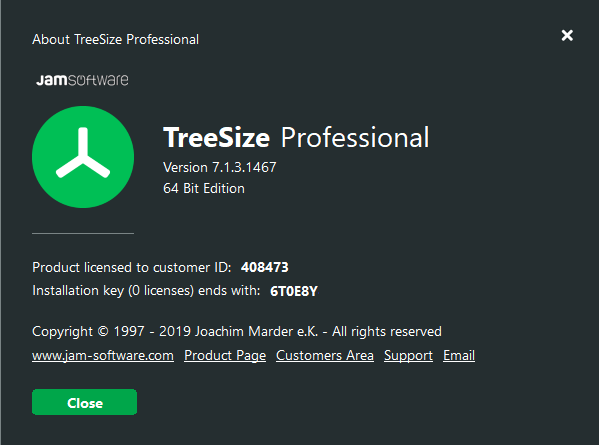Open the Product Page link

pos(225,356)
